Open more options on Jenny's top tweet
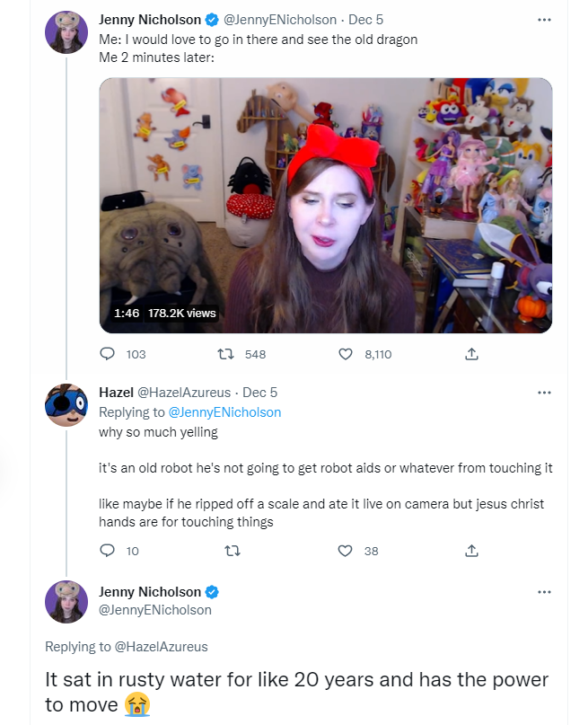 click(545, 20)
